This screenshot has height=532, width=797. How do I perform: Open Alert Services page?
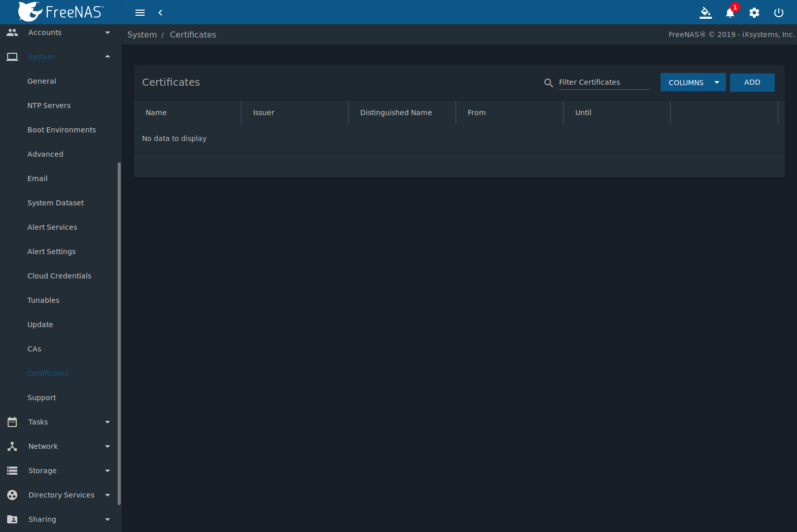[52, 227]
